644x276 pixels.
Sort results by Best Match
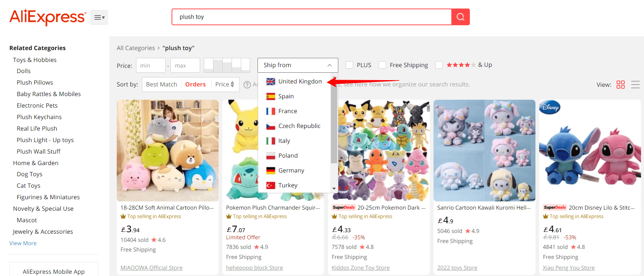tap(162, 85)
